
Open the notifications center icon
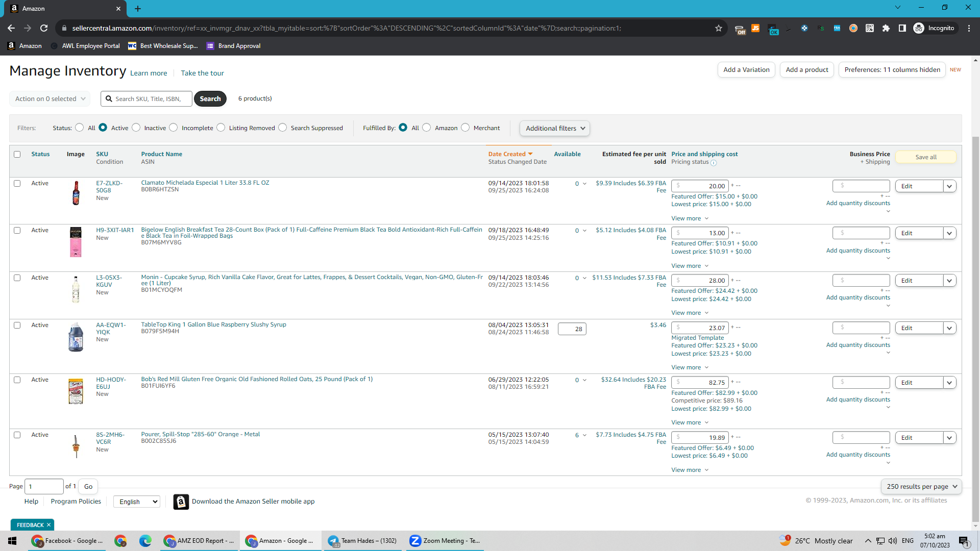point(964,541)
